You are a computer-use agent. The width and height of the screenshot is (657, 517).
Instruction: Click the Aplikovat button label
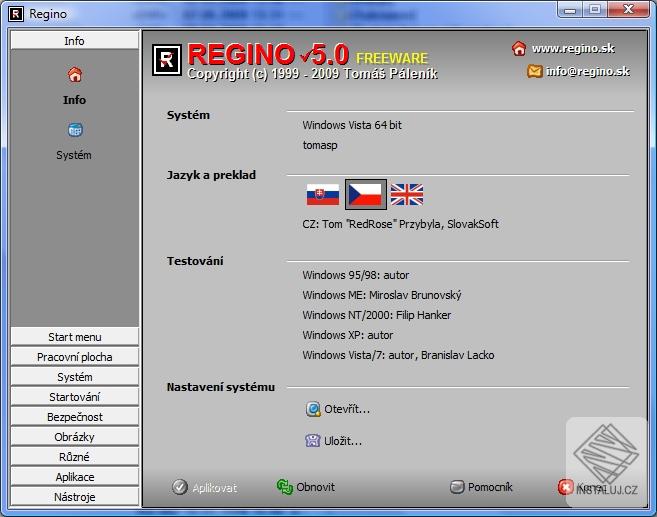pyautogui.click(x=215, y=488)
